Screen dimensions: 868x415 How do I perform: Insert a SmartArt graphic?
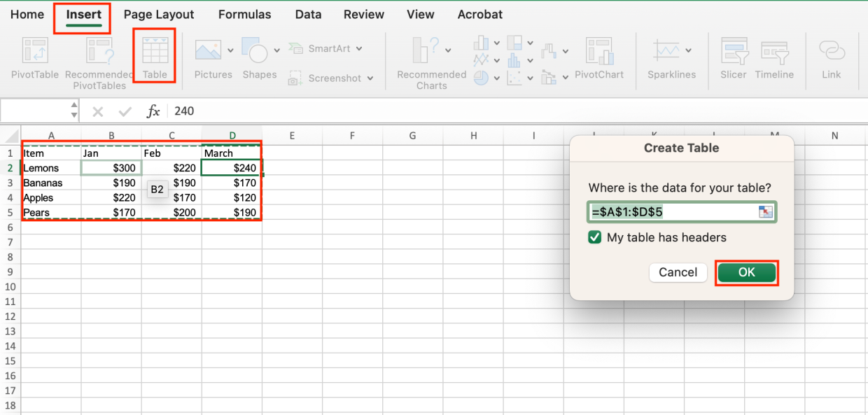[327, 49]
